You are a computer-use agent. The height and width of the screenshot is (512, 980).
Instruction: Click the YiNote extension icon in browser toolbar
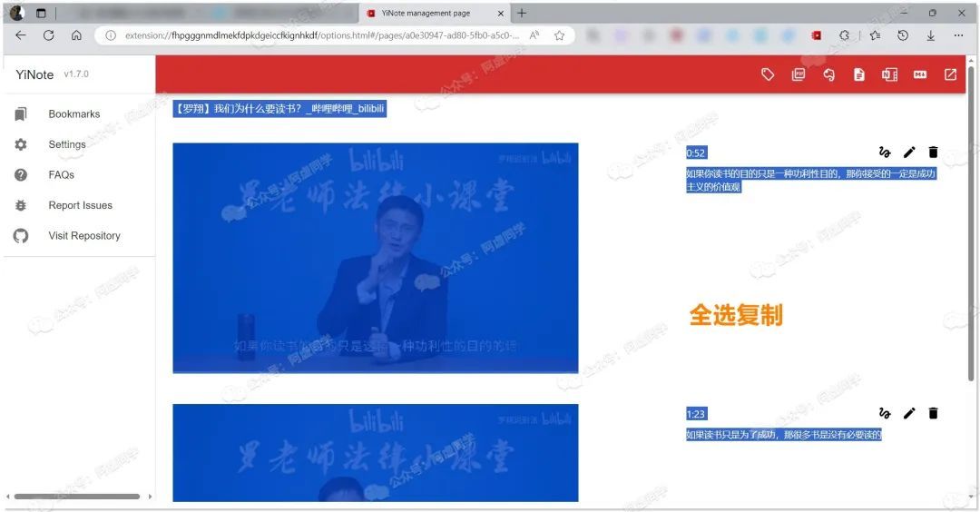(817, 35)
